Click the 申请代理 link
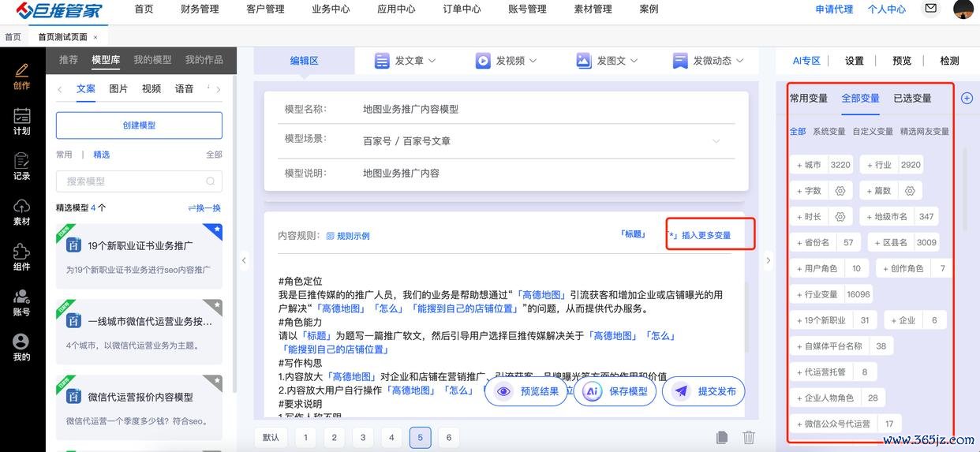980x452 pixels. [834, 9]
